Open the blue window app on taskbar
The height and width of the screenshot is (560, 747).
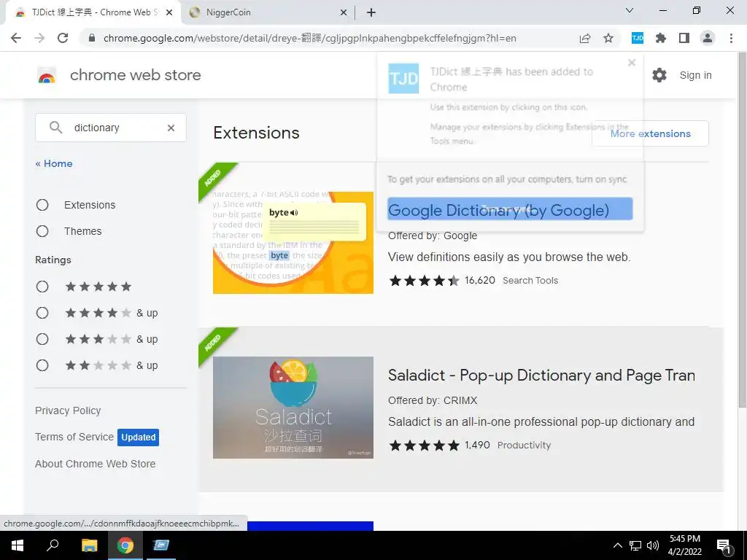(x=161, y=545)
